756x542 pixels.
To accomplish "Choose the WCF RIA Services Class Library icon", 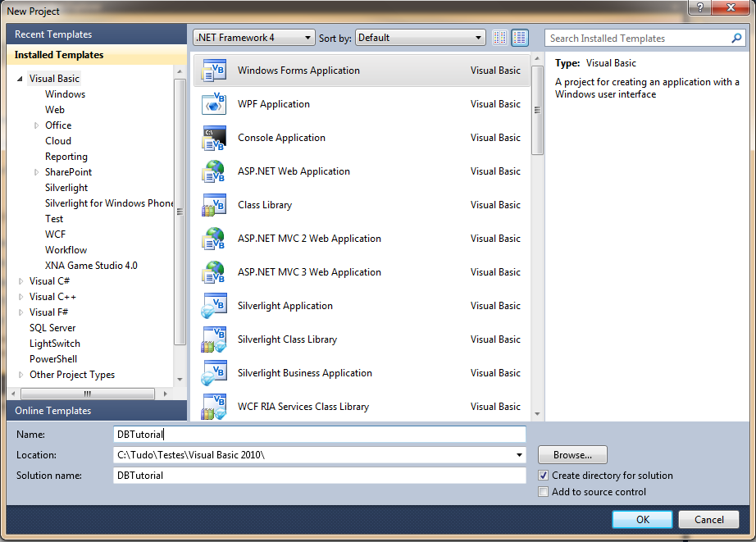I will [x=212, y=406].
